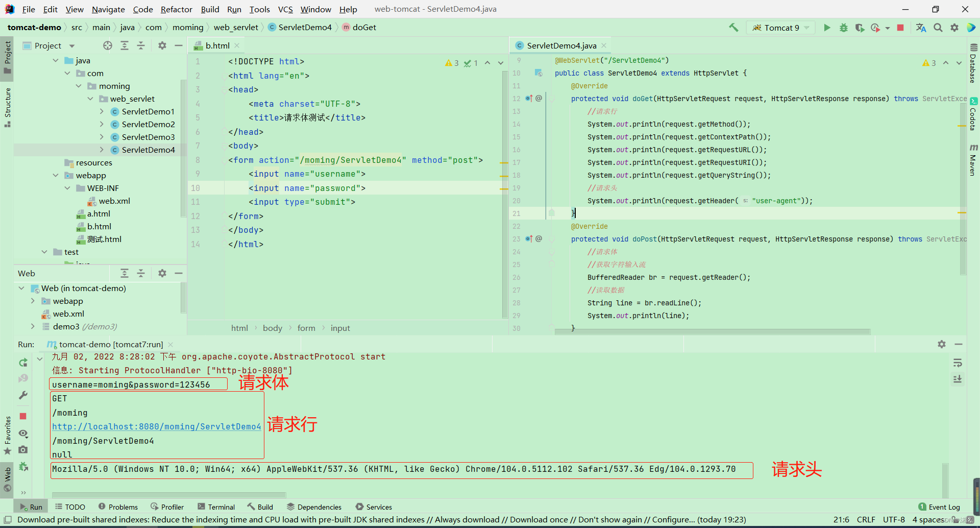
Task: Stop the running server with red square
Action: click(900, 28)
